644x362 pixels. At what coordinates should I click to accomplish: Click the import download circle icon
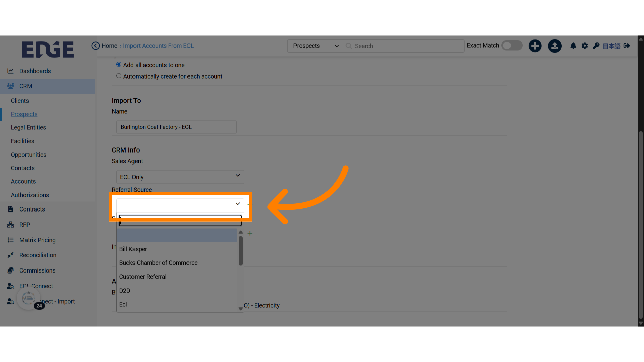555,46
